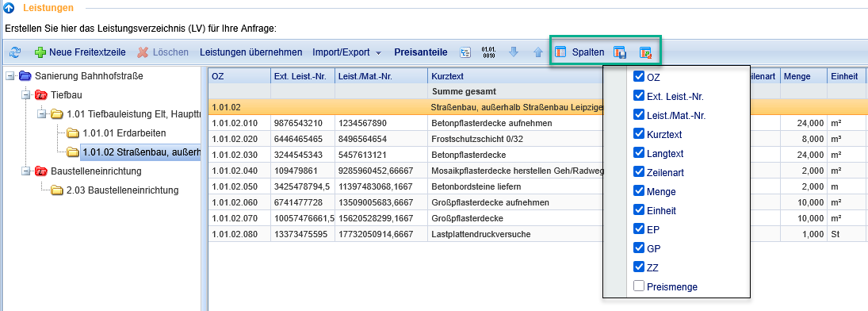The width and height of the screenshot is (868, 311).
Task: Click the save column layout icon
Action: [x=619, y=52]
